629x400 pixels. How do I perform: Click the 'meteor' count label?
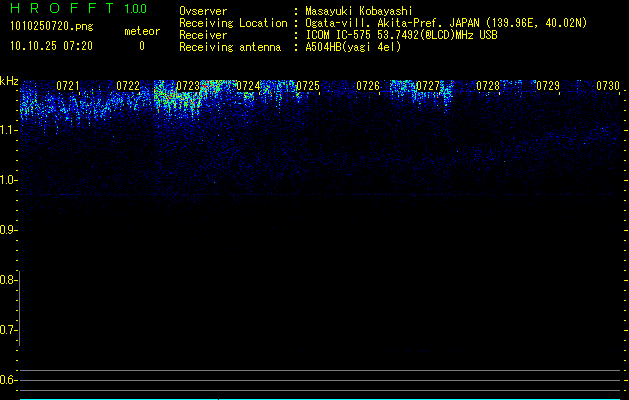142,31
